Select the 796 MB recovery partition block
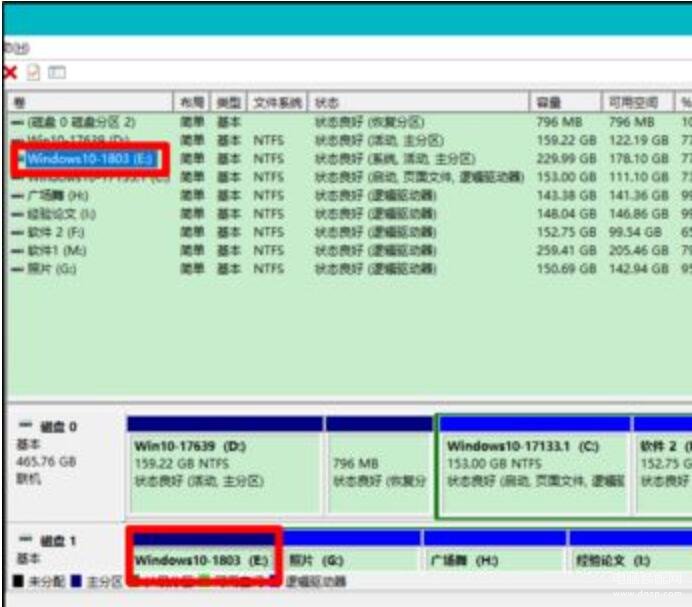Screen dimensions: 692x607 (380, 464)
